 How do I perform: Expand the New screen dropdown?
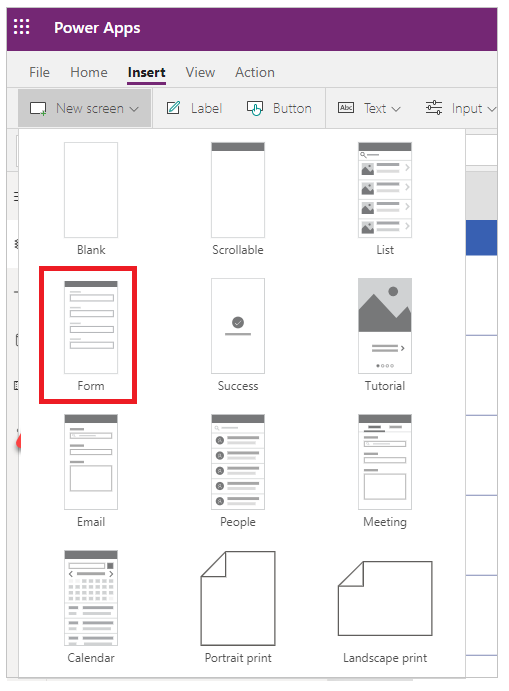click(x=85, y=108)
